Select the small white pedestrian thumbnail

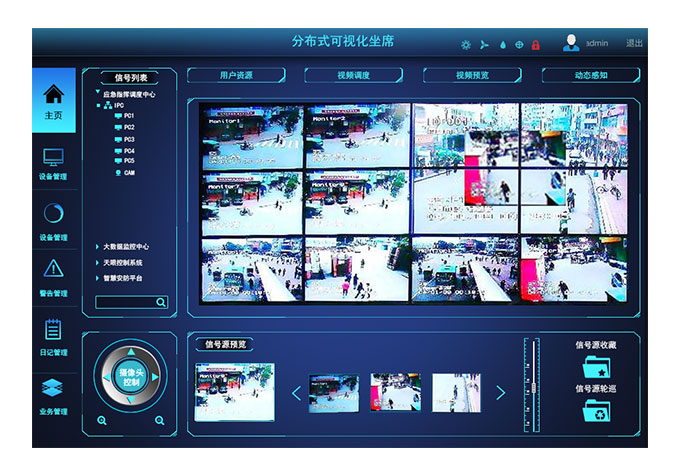[456, 393]
